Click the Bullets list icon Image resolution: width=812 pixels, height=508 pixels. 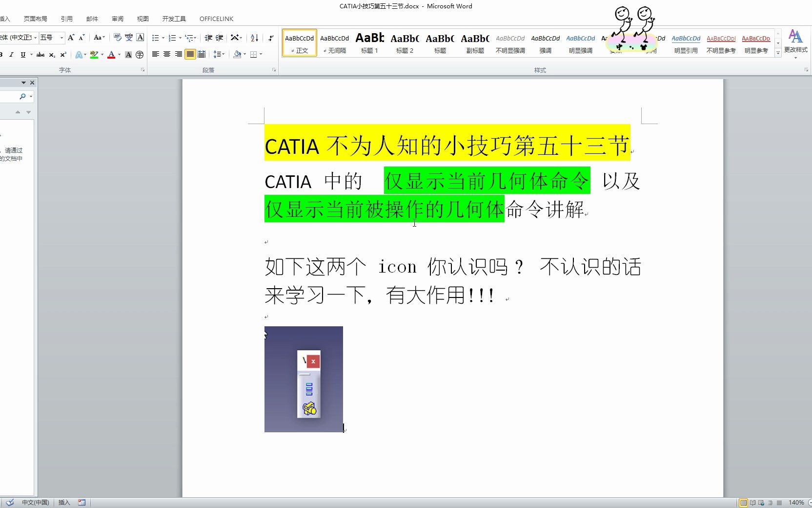(x=155, y=38)
